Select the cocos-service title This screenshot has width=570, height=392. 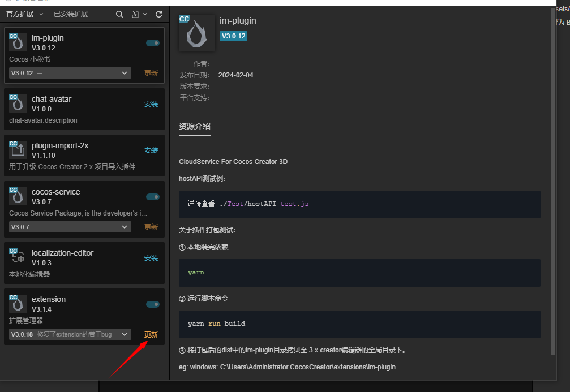(55, 192)
